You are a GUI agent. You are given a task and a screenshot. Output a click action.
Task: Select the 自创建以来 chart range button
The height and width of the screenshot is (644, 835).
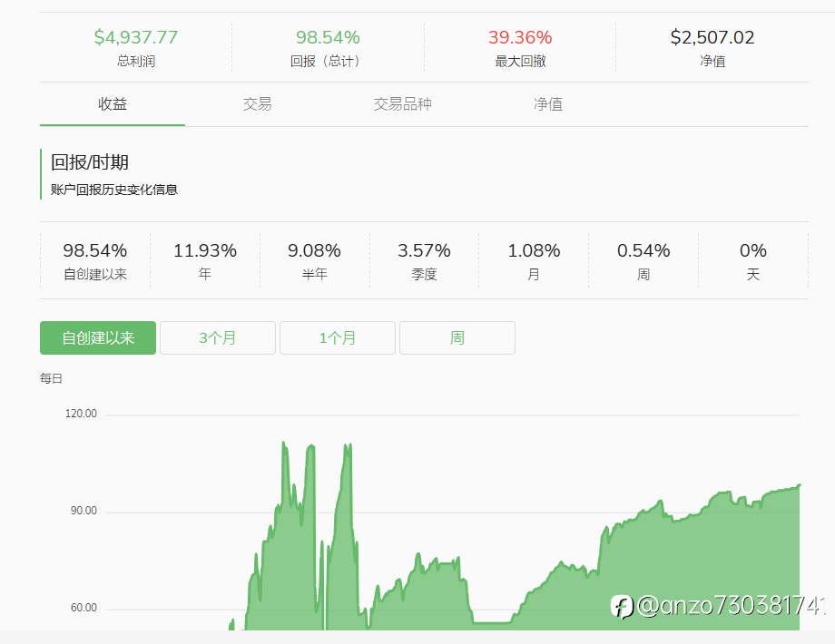click(98, 338)
